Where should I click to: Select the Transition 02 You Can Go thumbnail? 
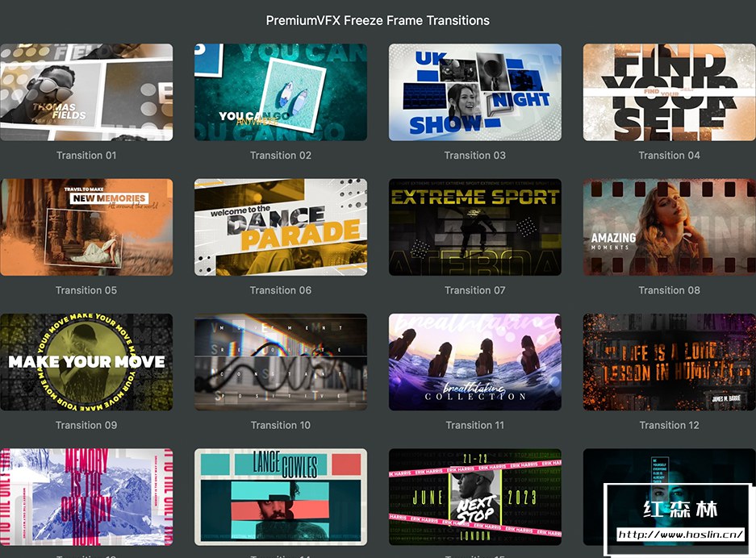tap(281, 93)
